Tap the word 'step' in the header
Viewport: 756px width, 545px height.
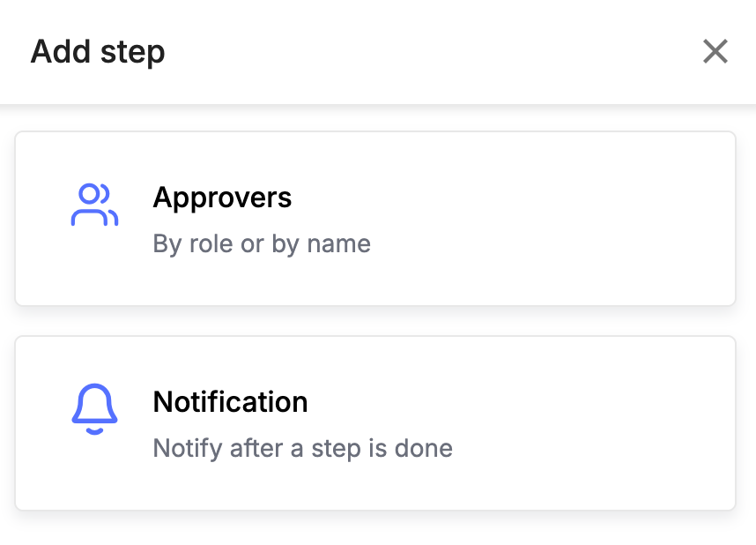click(x=132, y=53)
